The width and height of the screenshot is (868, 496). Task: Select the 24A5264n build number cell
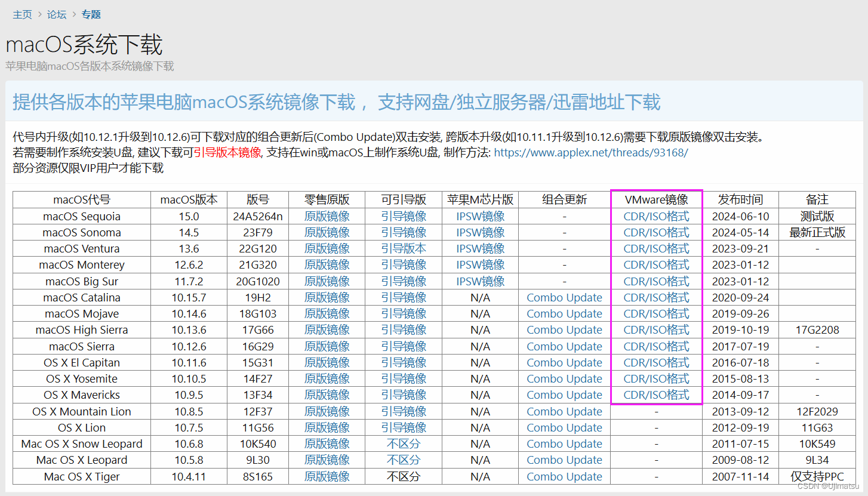point(258,216)
